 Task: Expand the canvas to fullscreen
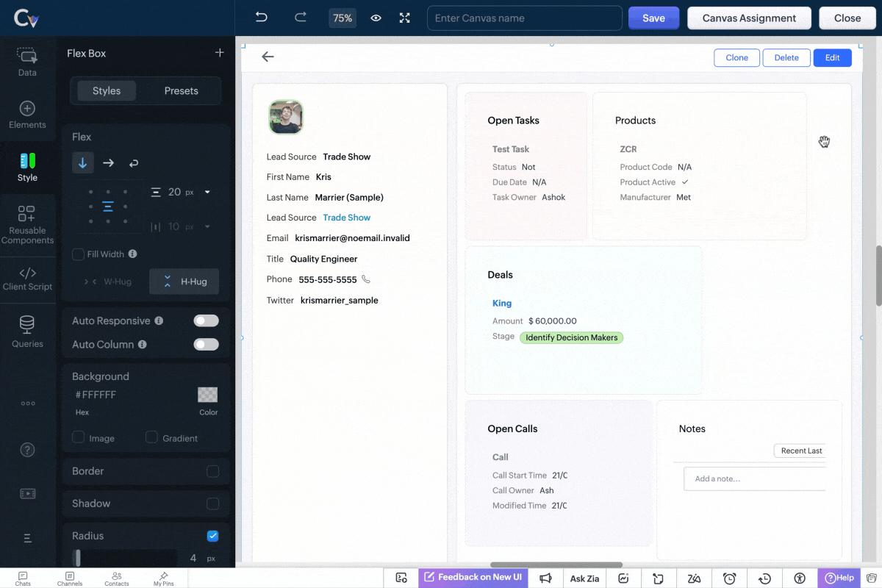point(404,18)
